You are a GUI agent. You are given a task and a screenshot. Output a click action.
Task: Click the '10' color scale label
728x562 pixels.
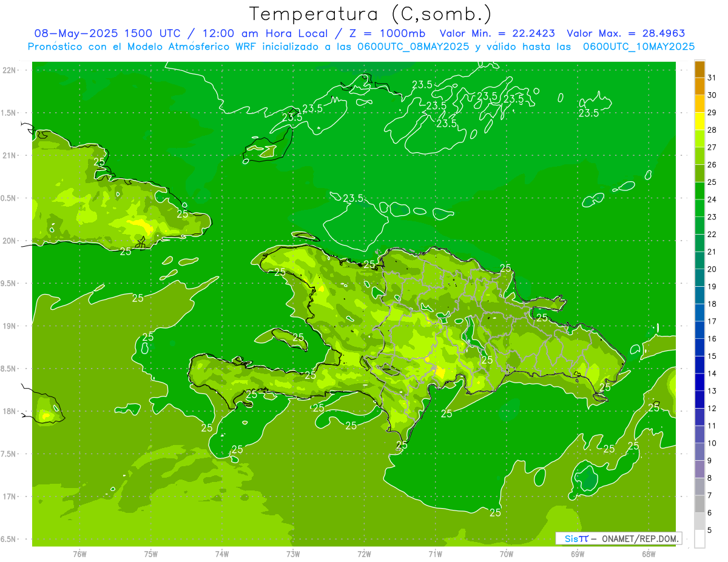[x=712, y=443]
